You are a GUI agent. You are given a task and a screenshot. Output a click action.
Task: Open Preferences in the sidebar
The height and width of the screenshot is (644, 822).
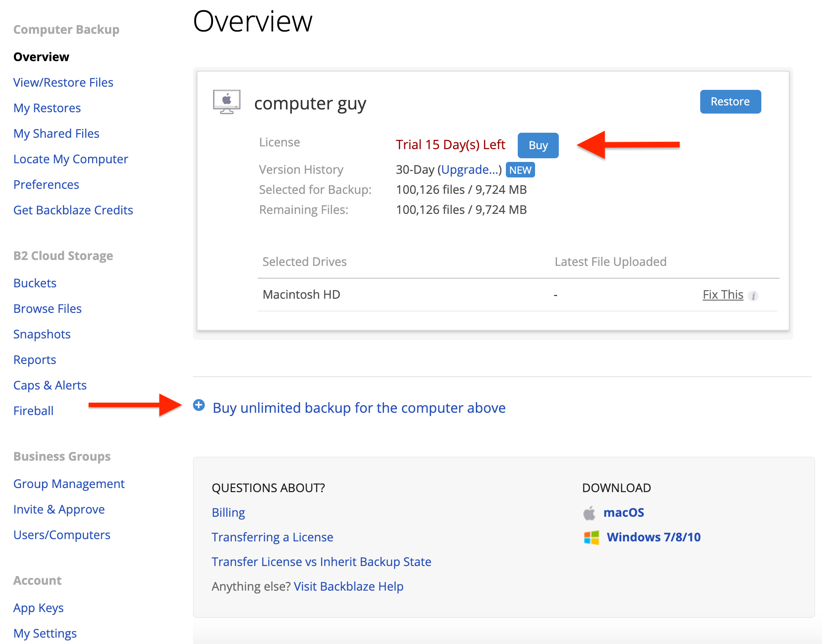point(46,185)
